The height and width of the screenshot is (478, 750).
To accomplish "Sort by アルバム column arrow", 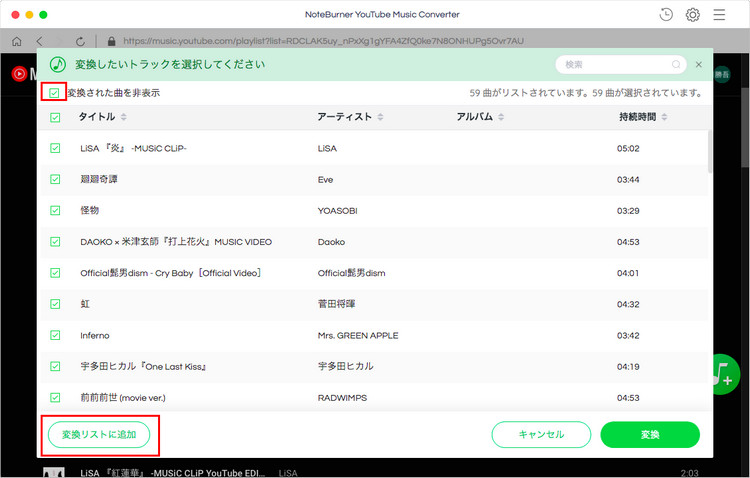I will (x=501, y=117).
